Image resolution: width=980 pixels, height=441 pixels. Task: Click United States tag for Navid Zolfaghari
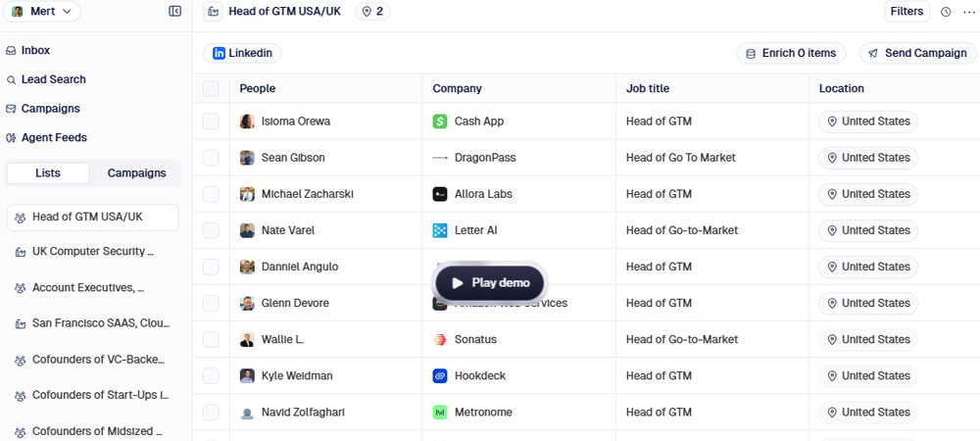pos(868,413)
